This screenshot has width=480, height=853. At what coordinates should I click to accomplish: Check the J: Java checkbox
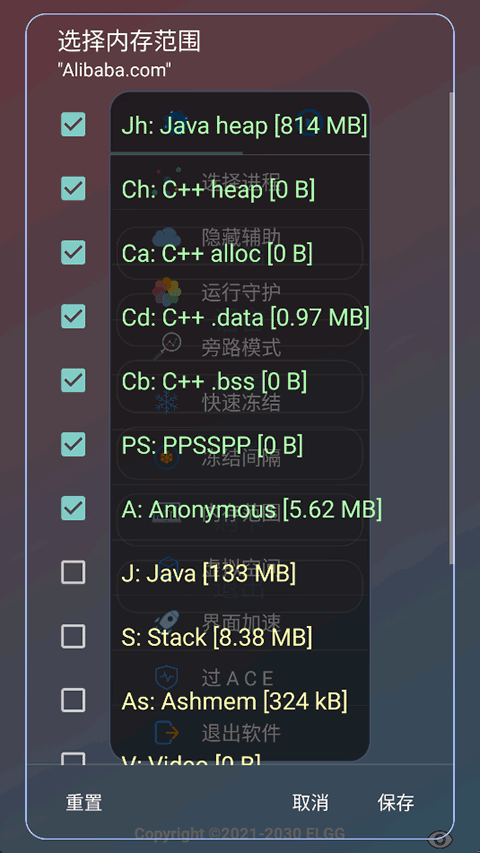(73, 572)
